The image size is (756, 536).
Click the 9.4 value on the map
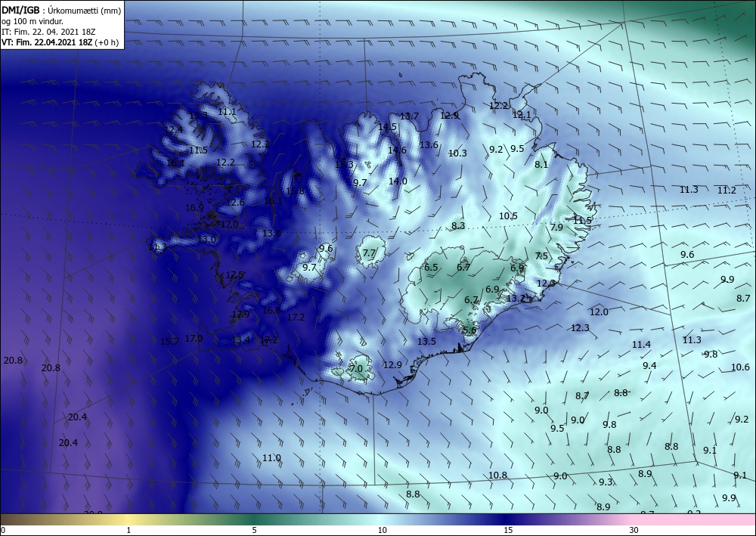tap(649, 365)
